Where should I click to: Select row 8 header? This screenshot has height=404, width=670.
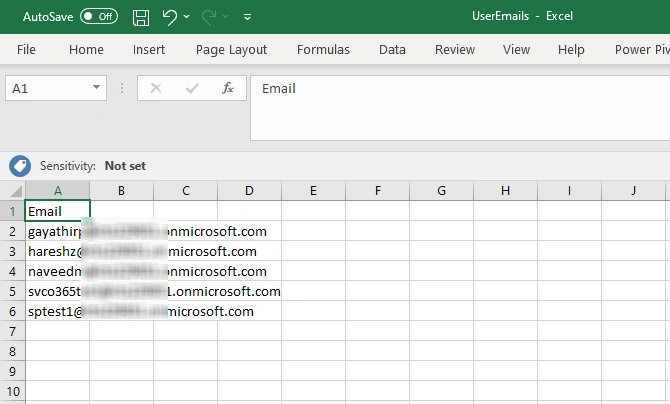click(x=12, y=351)
